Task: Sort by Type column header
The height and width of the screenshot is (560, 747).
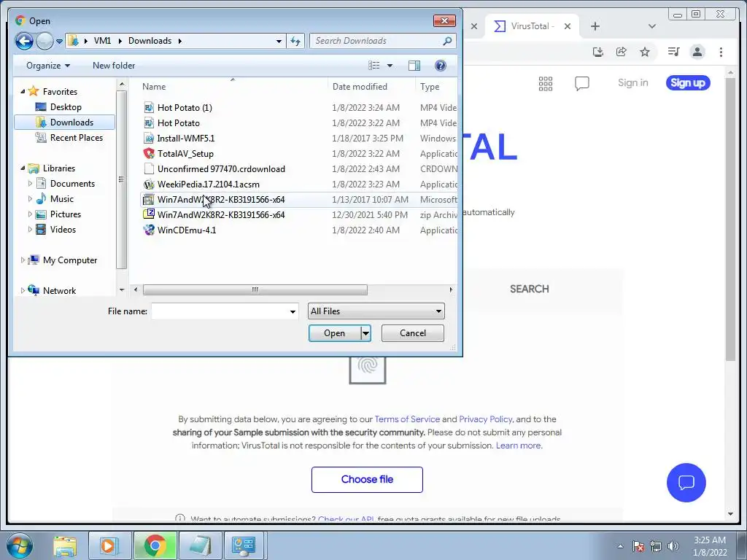Action: pos(430,87)
